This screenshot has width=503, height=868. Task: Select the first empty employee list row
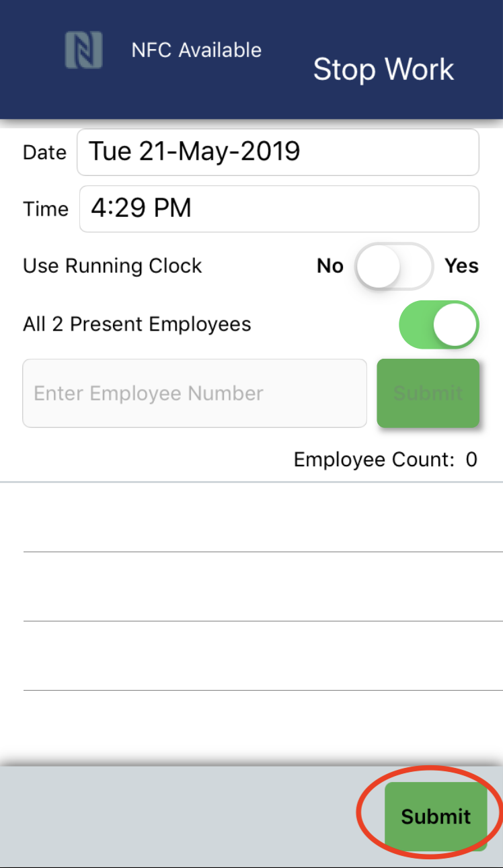tap(262, 518)
